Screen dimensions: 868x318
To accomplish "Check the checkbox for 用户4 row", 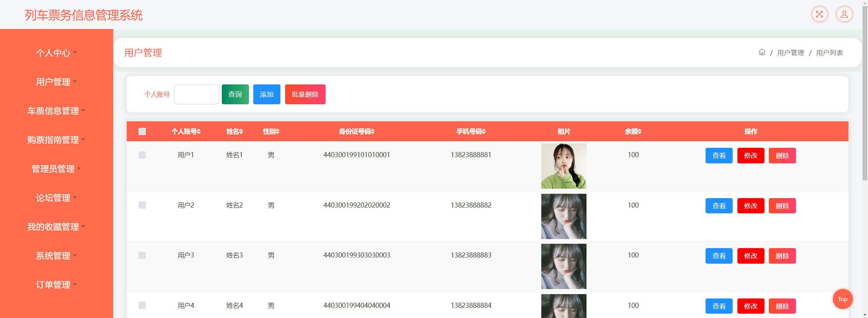I will pos(142,305).
